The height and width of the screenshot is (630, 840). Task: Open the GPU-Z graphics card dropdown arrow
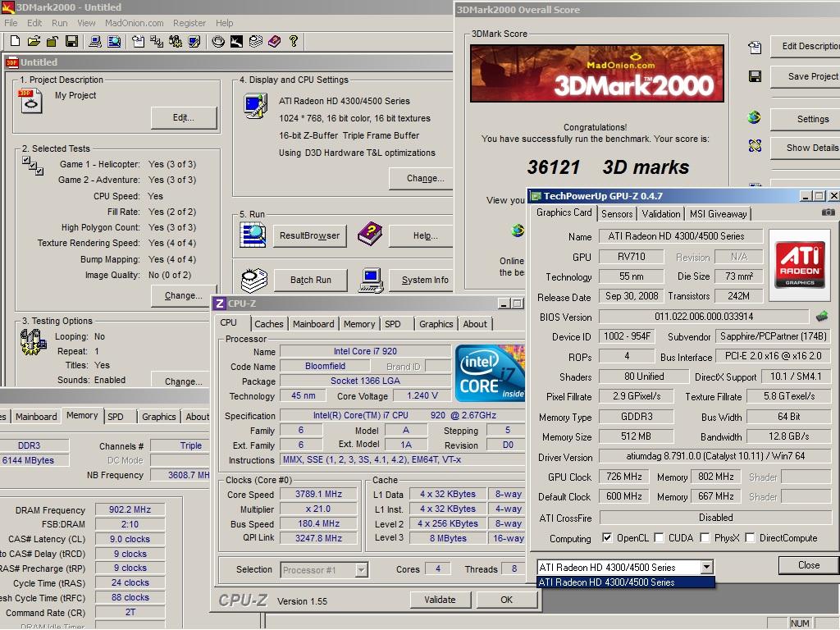706,567
